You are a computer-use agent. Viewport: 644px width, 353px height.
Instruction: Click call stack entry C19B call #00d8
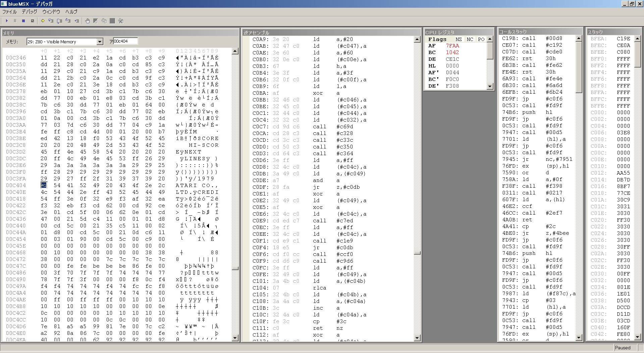point(532,38)
